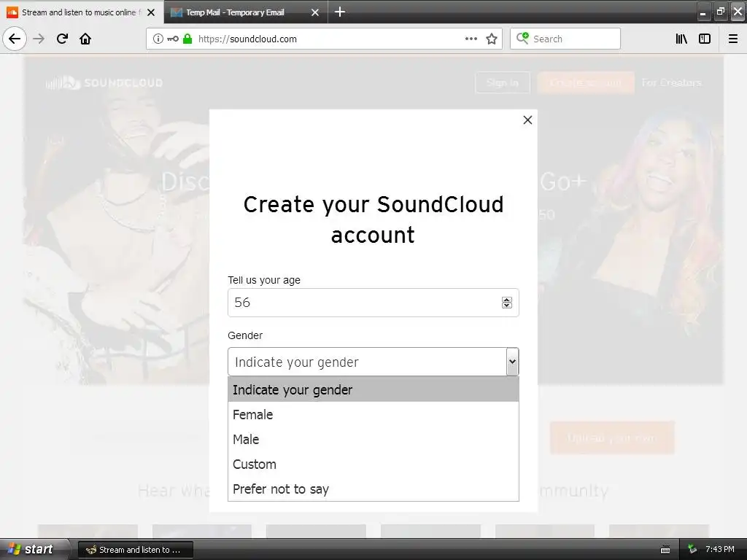Toggle the sidebar view icon
This screenshot has height=560, width=747.
coord(705,39)
